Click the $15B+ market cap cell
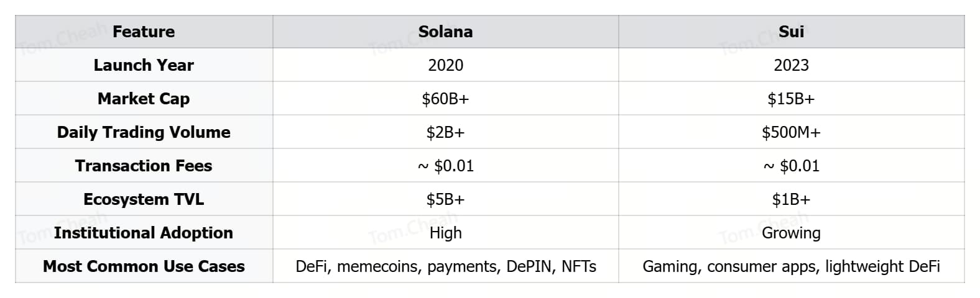 (x=791, y=99)
